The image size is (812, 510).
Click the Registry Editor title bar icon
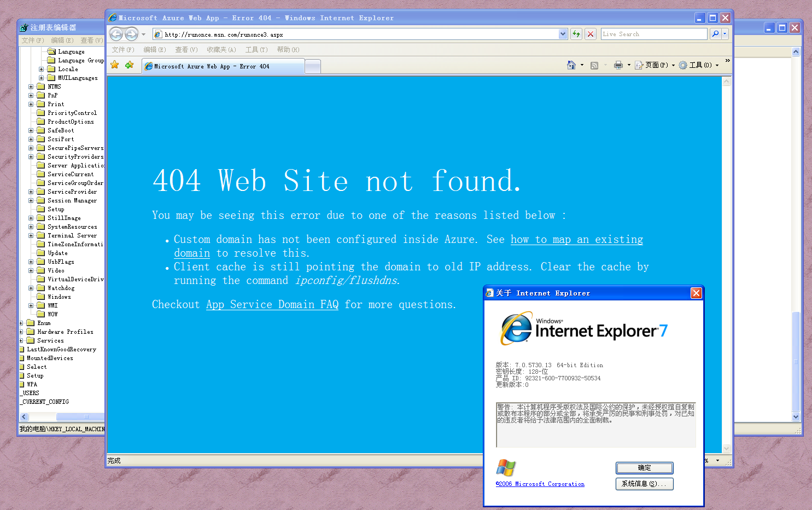[24, 27]
